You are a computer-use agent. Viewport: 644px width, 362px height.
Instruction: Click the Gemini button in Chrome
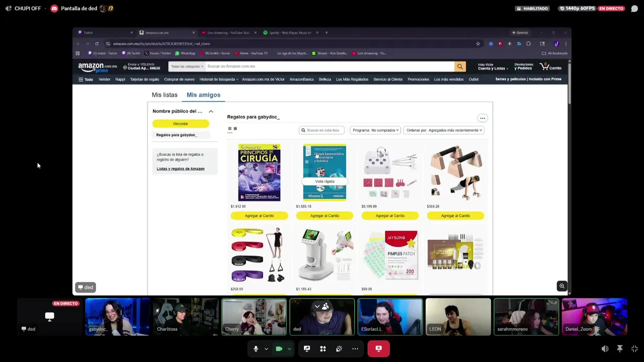tap(520, 33)
